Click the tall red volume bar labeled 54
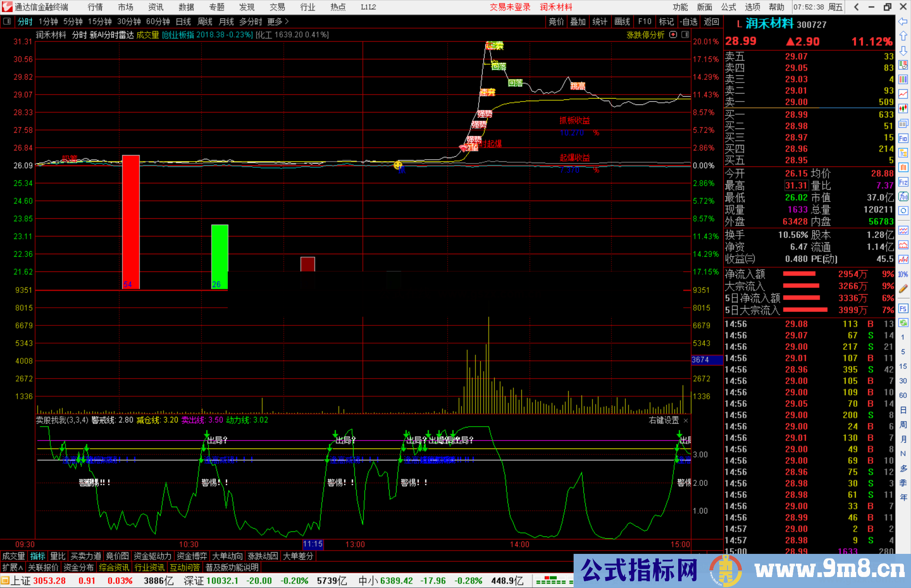Screen dimensions: 911x588 [131, 222]
